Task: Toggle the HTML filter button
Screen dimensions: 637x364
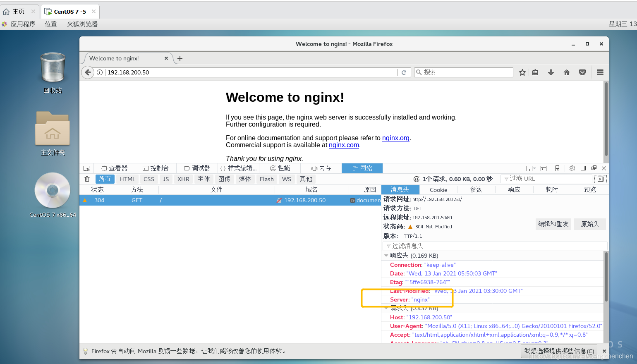Action: pyautogui.click(x=127, y=179)
